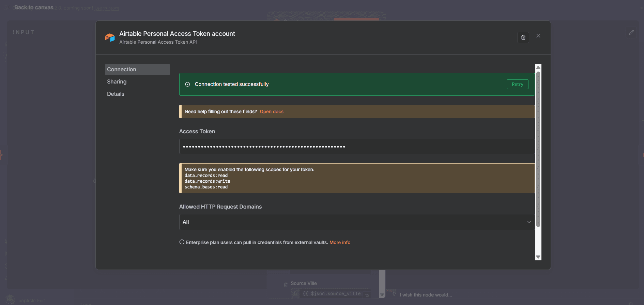
Task: Click the 'Access Token' label
Action: click(x=197, y=132)
